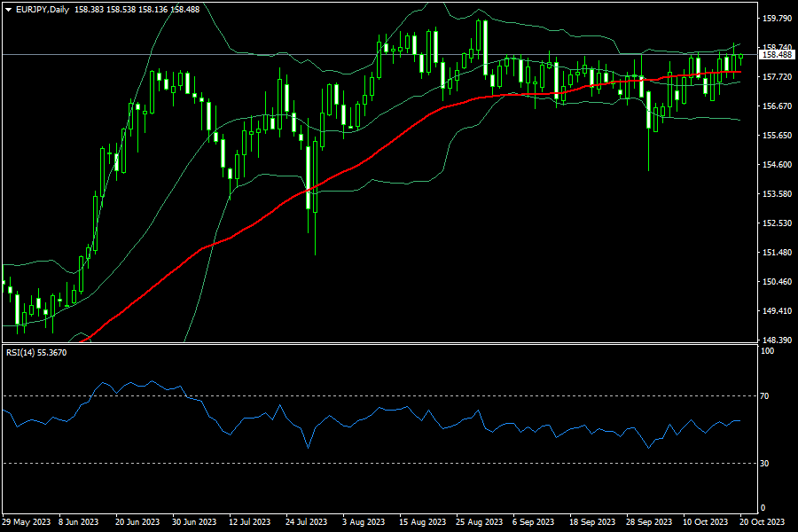Click the RSI scale value 0
Viewport: 798px width, 532px height.
[763, 507]
